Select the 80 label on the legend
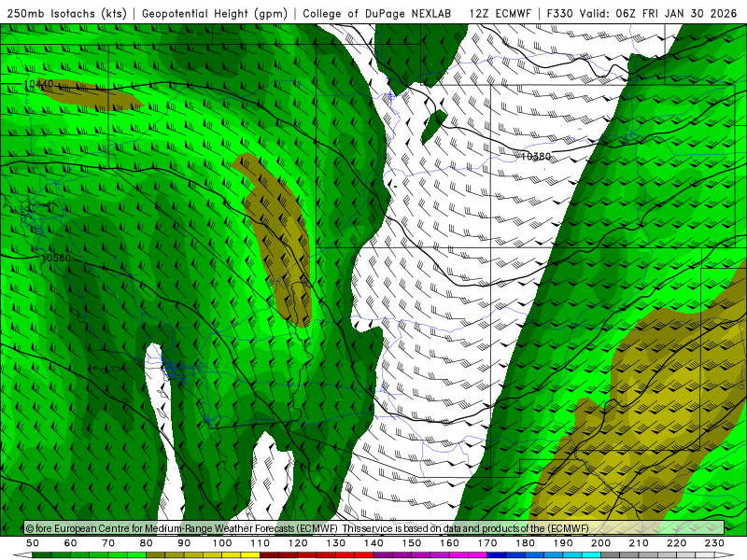This screenshot has width=747, height=560. coord(147,543)
